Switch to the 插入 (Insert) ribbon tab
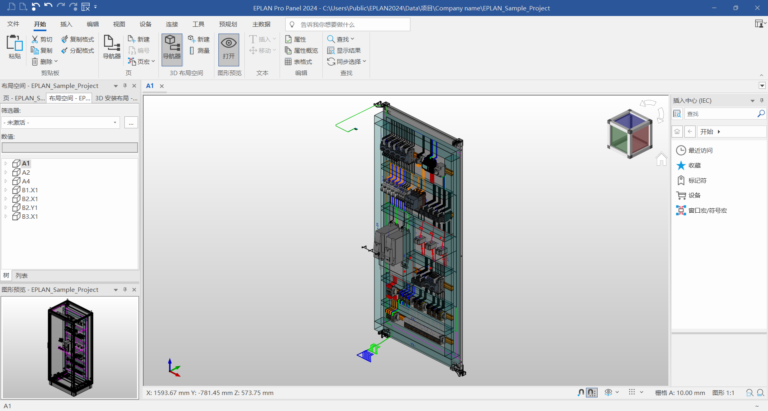 pos(66,24)
